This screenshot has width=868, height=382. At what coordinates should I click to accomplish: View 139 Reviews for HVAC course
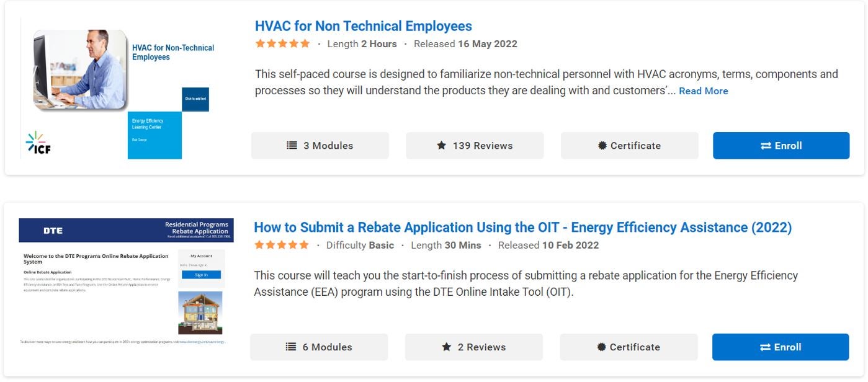[475, 146]
